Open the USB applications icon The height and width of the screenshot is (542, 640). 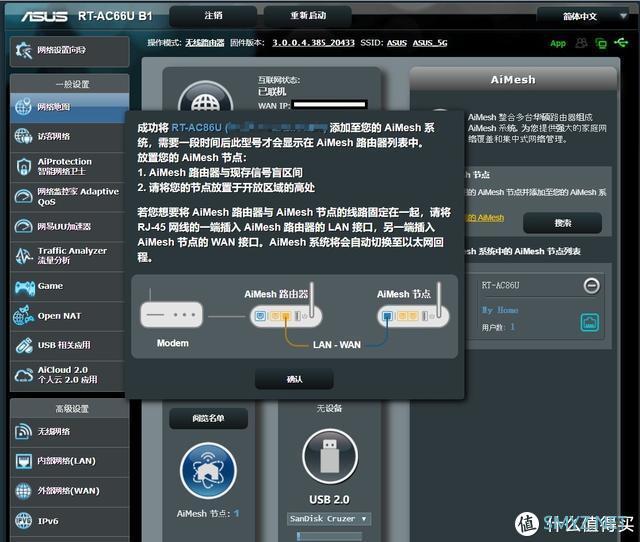tap(24, 345)
